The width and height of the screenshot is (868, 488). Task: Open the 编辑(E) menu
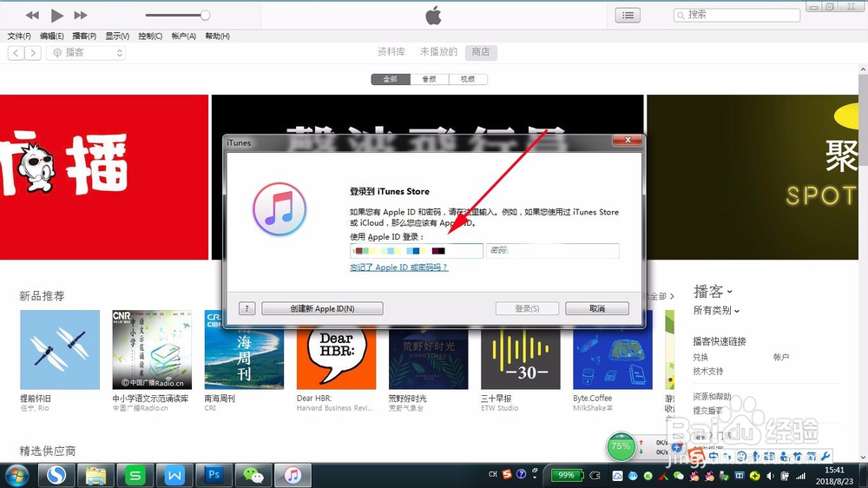pos(51,36)
